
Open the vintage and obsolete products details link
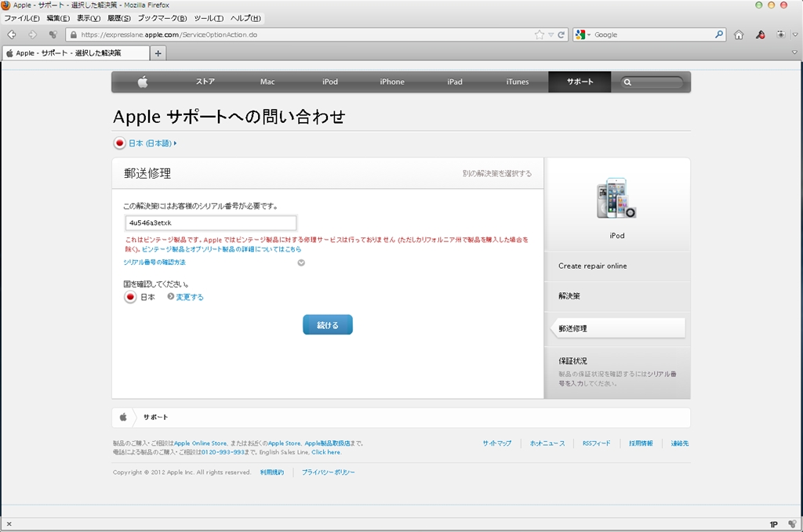pyautogui.click(x=222, y=249)
